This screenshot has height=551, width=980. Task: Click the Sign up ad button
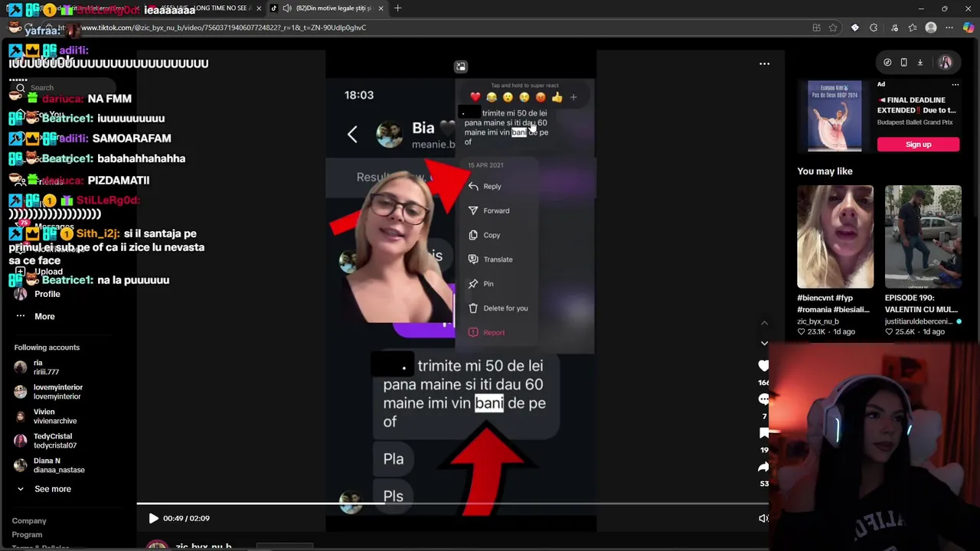tap(918, 145)
